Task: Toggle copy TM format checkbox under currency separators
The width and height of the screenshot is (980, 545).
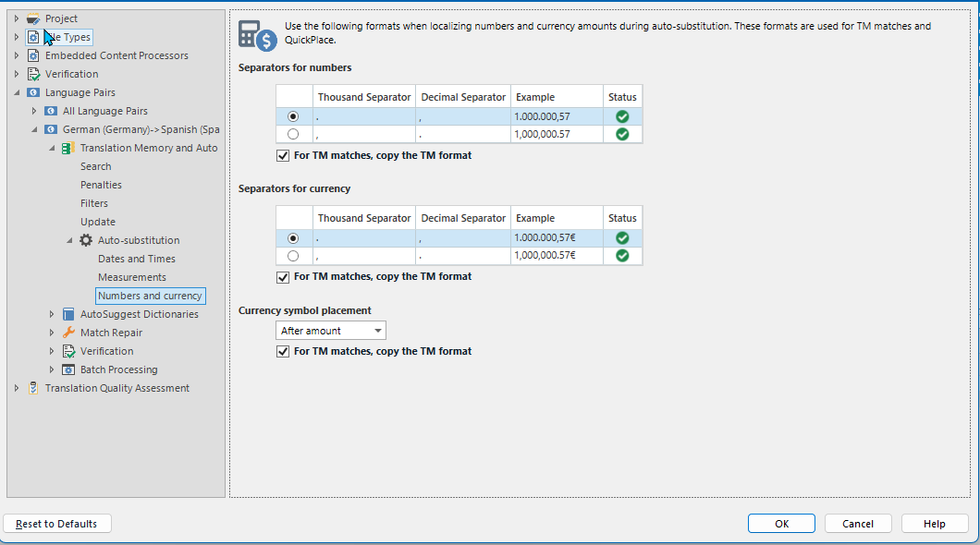Action: point(283,277)
